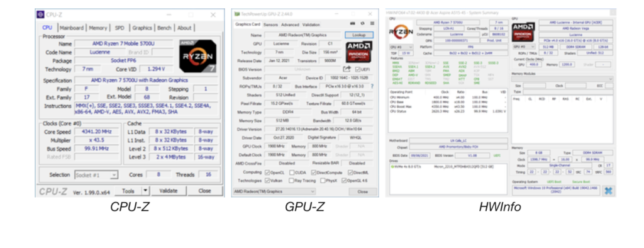Click the Lookup button in GPU-Z
The width and height of the screenshot is (644, 248).
pos(359,35)
